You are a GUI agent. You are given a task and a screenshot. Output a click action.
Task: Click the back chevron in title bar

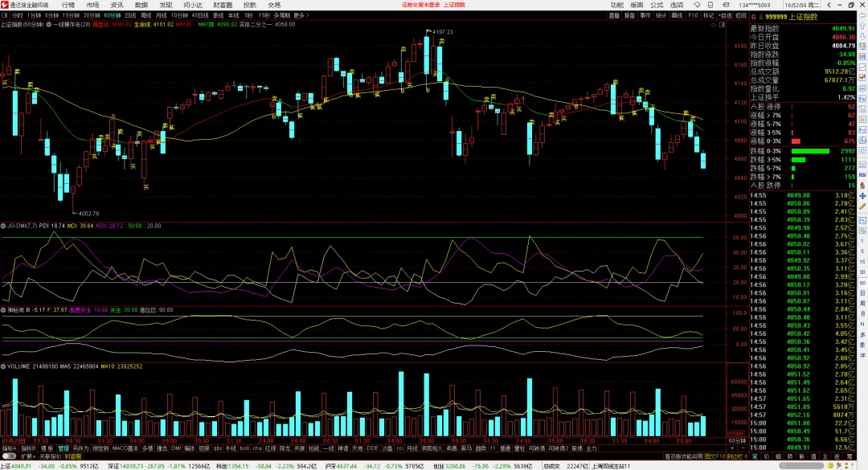click(829, 5)
